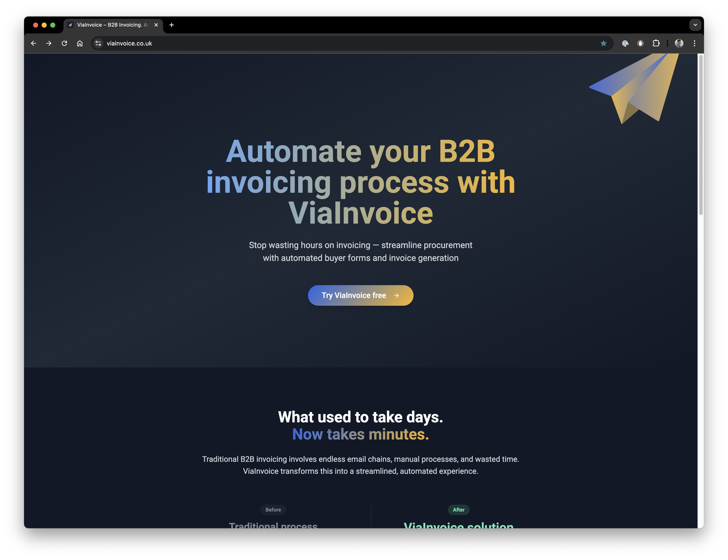Viewport: 728px width, 560px height.
Task: Open site information icon in address bar
Action: 98,43
